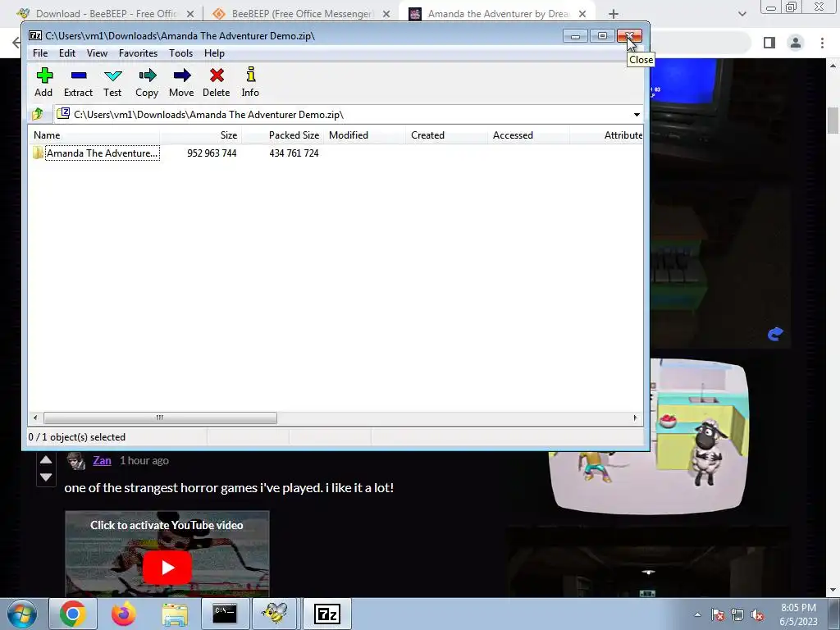Open Firefox from the taskbar

point(123,614)
